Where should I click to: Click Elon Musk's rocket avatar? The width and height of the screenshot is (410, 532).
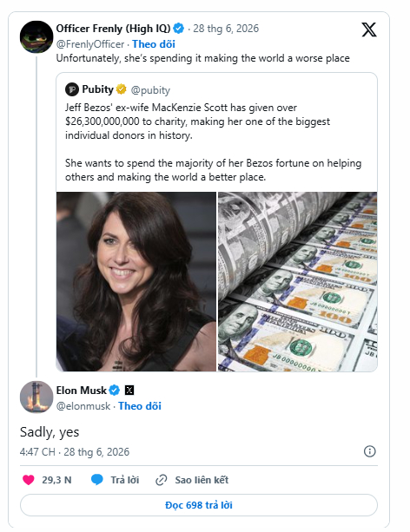click(x=36, y=397)
